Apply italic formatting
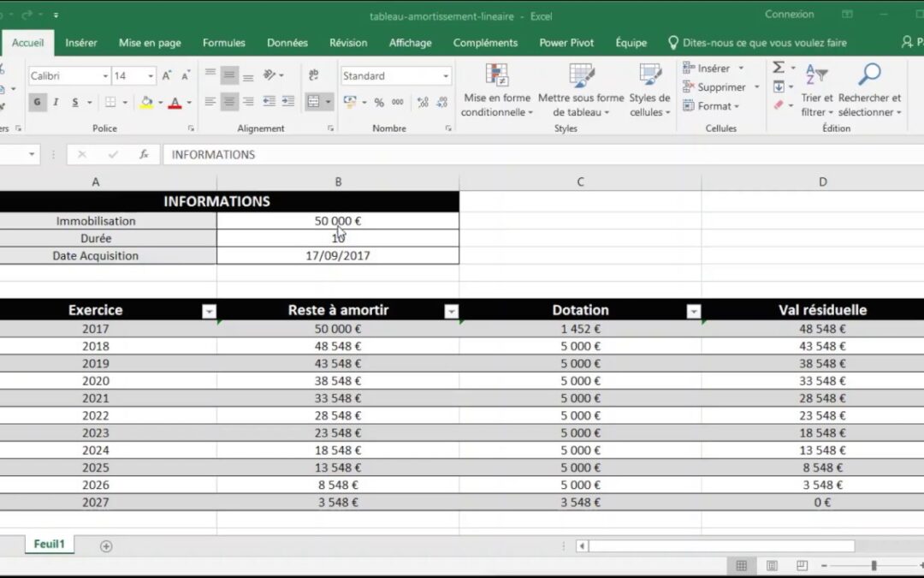Viewport: 924px width, 578px height. coord(56,101)
